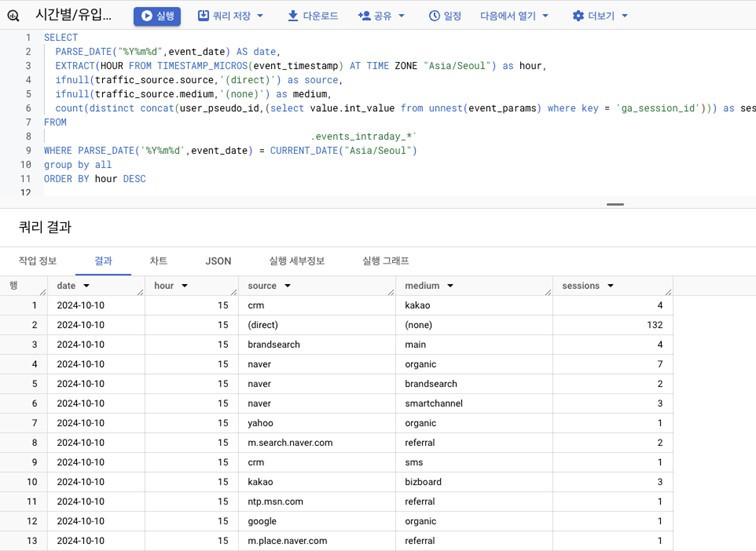Open hour column sort dropdown arrow
Image resolution: width=756 pixels, height=551 pixels.
point(184,286)
